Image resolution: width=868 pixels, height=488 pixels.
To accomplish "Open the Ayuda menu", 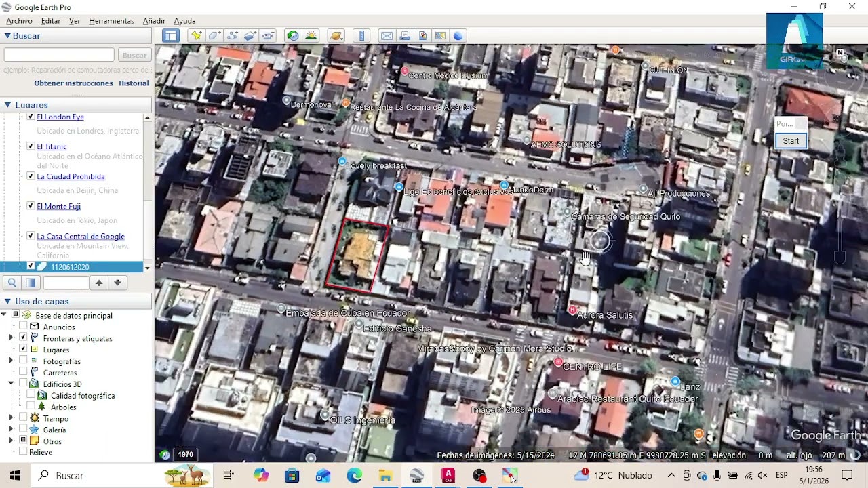I will [184, 21].
